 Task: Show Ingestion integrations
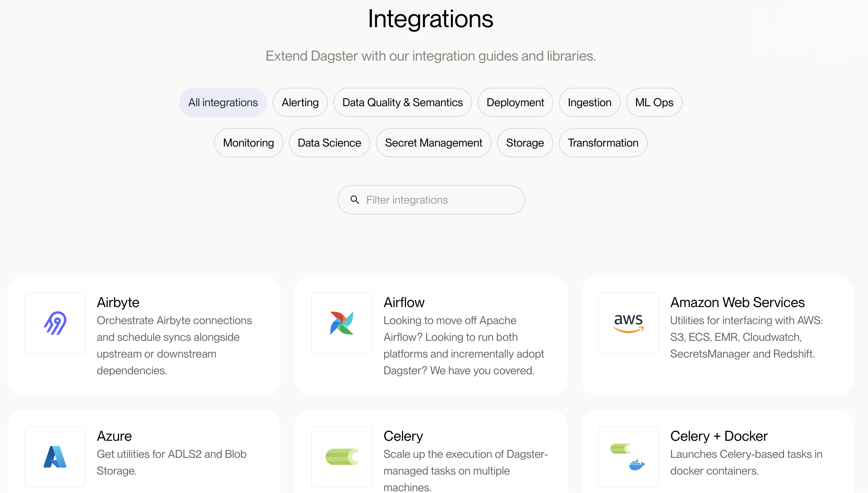click(590, 102)
